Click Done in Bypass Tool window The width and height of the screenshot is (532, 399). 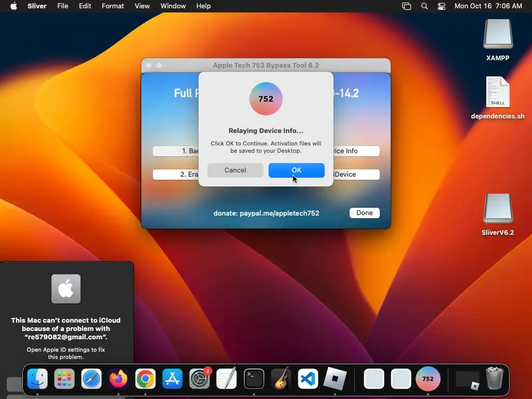point(364,212)
